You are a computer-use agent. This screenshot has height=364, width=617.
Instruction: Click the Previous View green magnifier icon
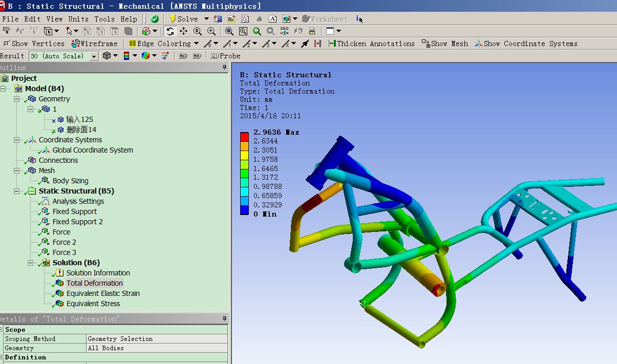[257, 31]
